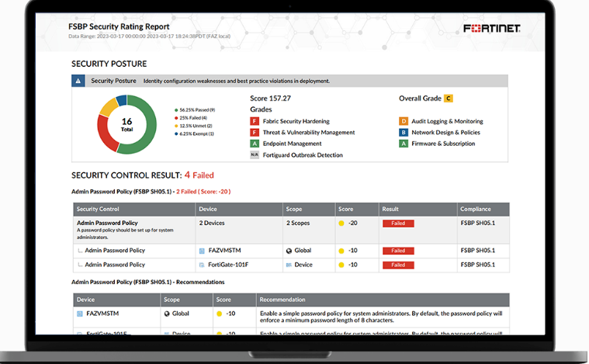Viewport: 589px width, 364px height.
Task: Click the yellow dot beside -10 in Recommendations
Action: (x=220, y=314)
